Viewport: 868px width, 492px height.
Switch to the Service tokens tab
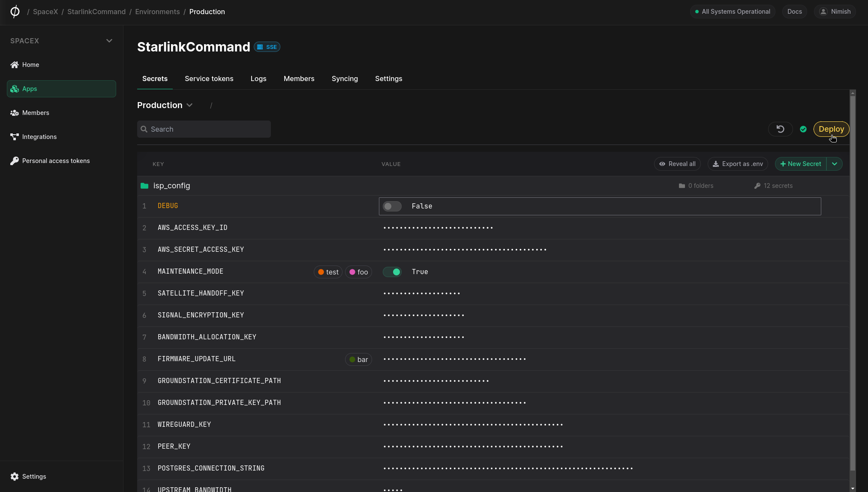(x=209, y=78)
